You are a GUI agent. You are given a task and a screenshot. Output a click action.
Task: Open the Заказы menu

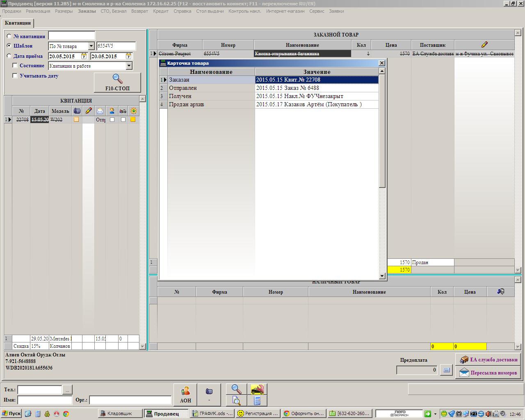tap(87, 11)
